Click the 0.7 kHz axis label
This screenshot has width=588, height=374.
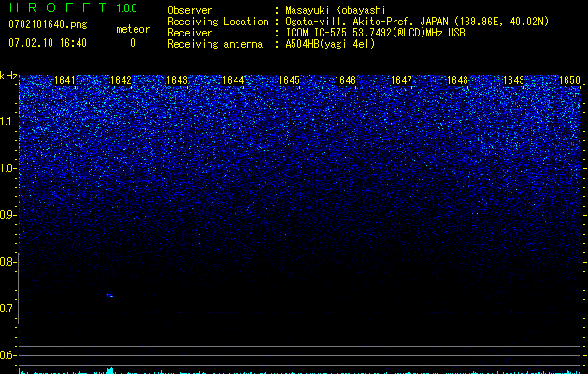pyautogui.click(x=7, y=309)
